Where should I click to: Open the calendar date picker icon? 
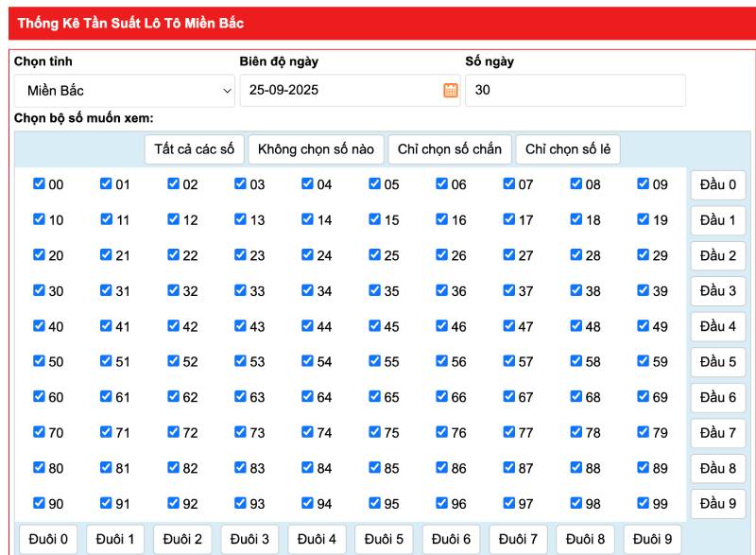pos(451,91)
